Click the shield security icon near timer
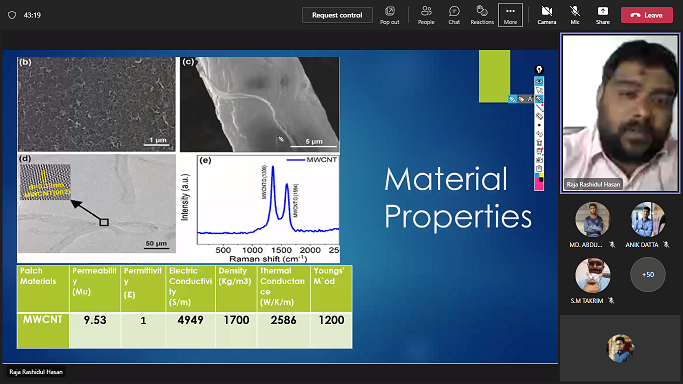Screen dimensions: 683x384 point(12,15)
